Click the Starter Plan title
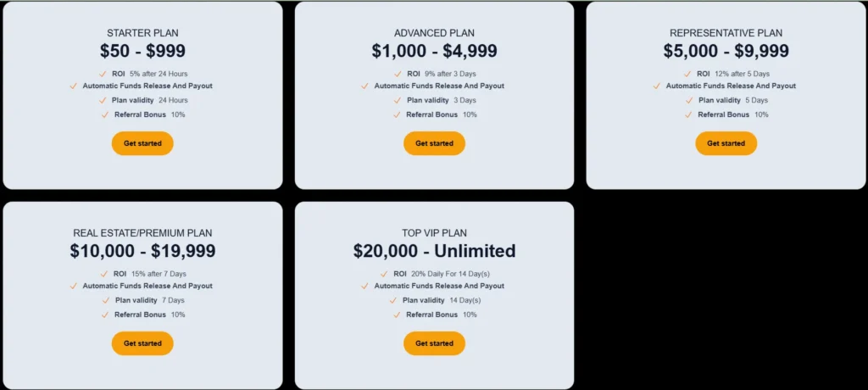 click(x=142, y=33)
